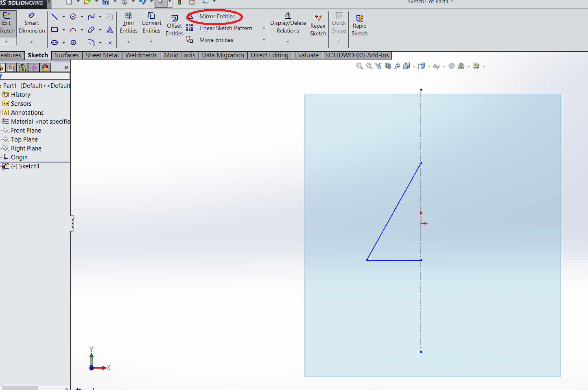Collapse the feature tree flyout arrows
Image resolution: width=588 pixels, height=390 pixels.
(x=66, y=67)
